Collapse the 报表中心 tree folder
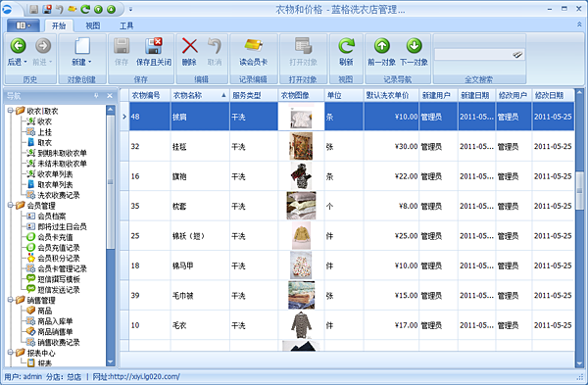The height and width of the screenshot is (385, 588). click(11, 352)
